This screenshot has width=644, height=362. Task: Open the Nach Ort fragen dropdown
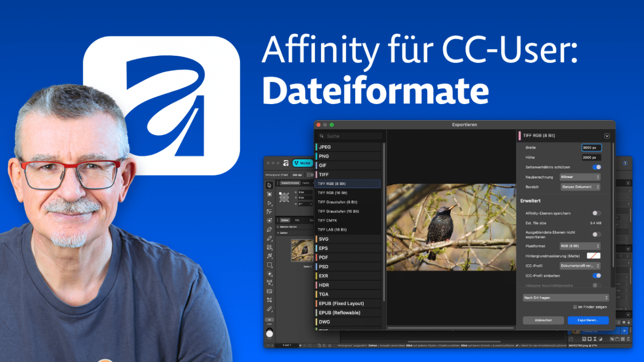[566, 297]
